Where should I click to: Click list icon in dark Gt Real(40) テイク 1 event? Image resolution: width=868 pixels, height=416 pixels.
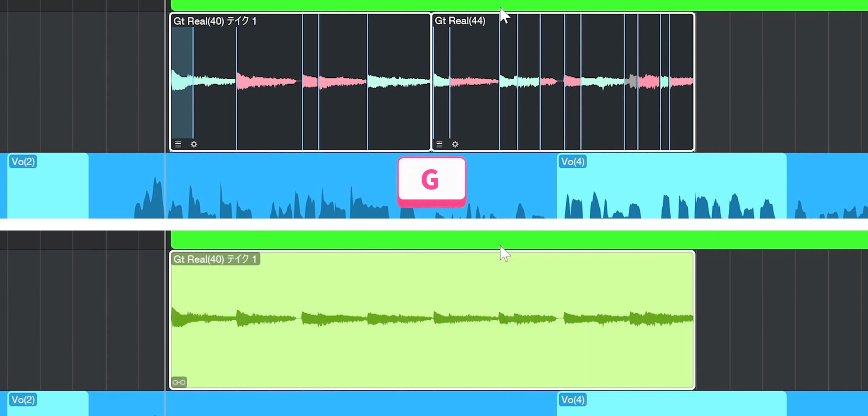178,144
